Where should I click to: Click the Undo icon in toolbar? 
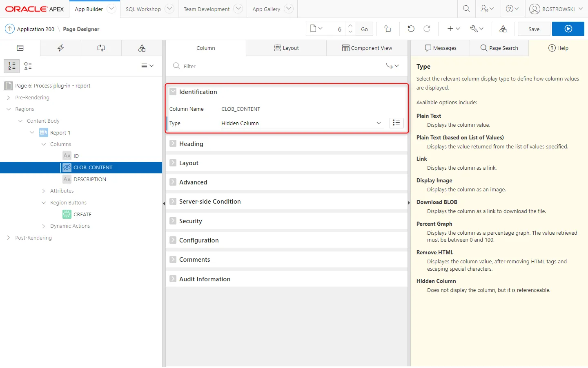coord(411,29)
